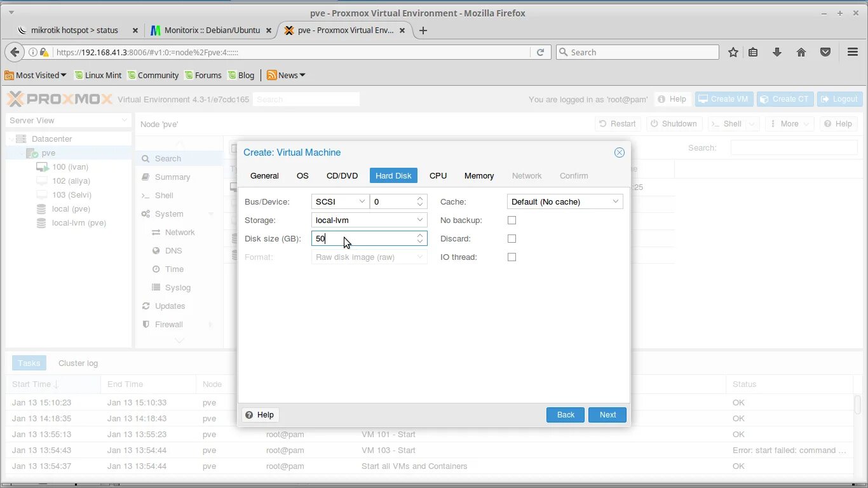Open the Forums bookmark
868x488 pixels.
coord(203,75)
